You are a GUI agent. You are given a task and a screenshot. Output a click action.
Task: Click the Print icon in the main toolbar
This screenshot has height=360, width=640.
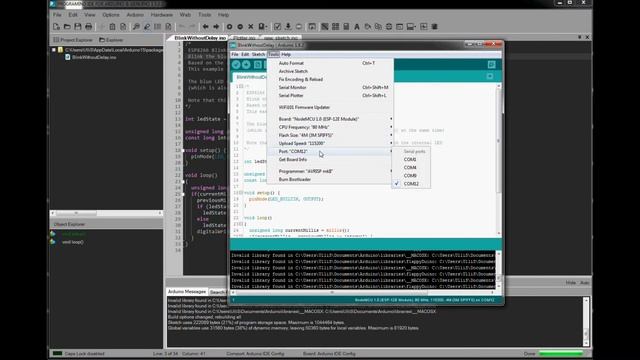pos(88,27)
